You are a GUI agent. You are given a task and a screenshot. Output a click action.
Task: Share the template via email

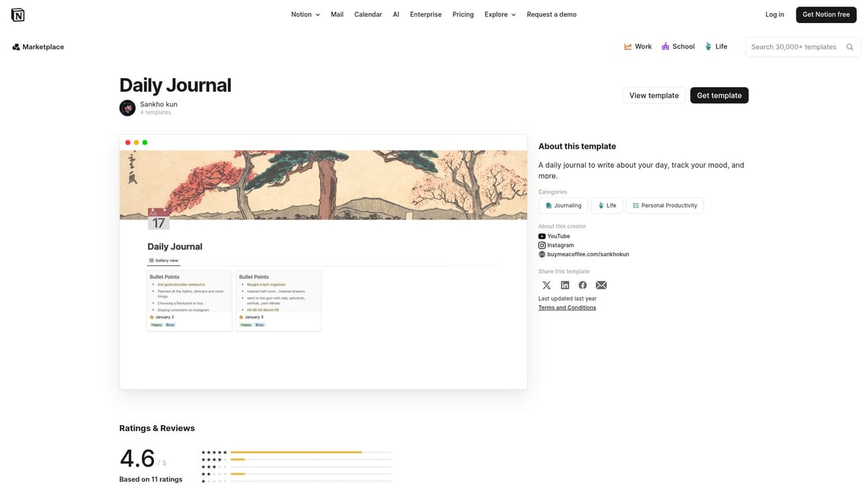click(x=601, y=285)
